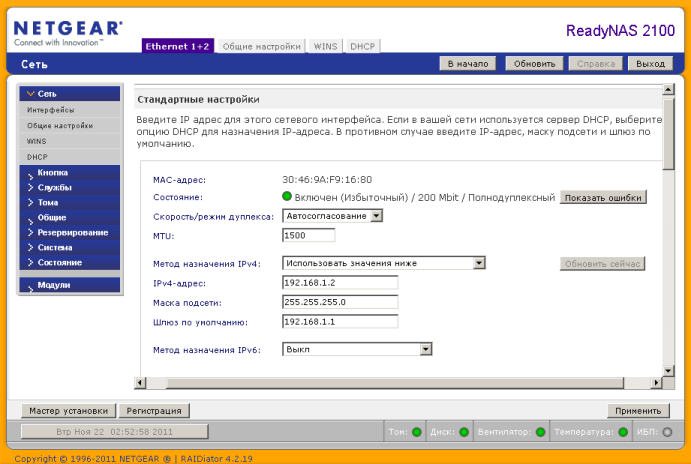Check the gray ИБП status light
Screen dimensions: 691x464
[667, 432]
